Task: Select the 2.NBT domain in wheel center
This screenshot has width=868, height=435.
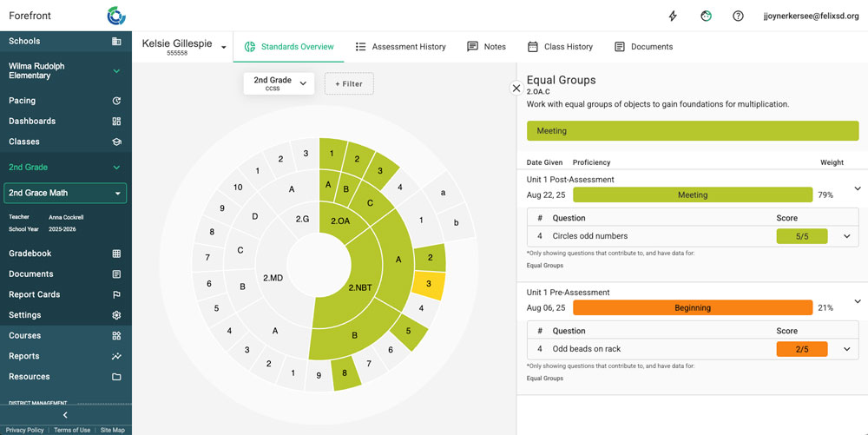Action: coord(360,287)
